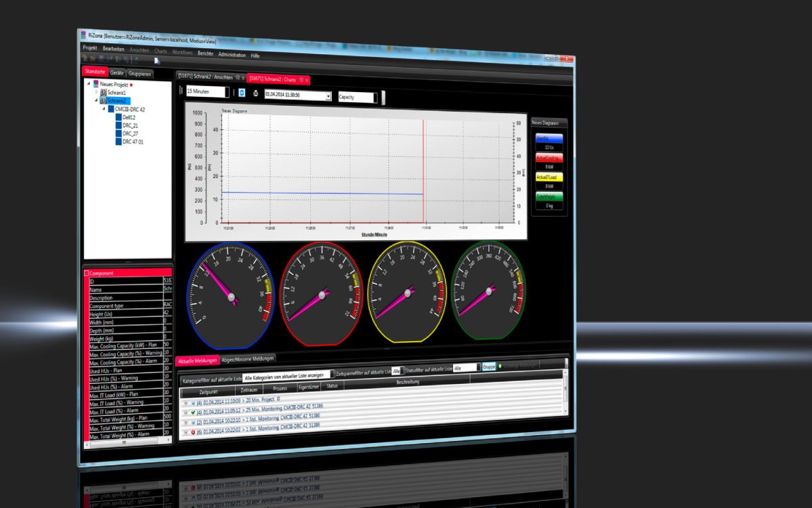Click the property panel horizontal scrollbar

click(127, 443)
